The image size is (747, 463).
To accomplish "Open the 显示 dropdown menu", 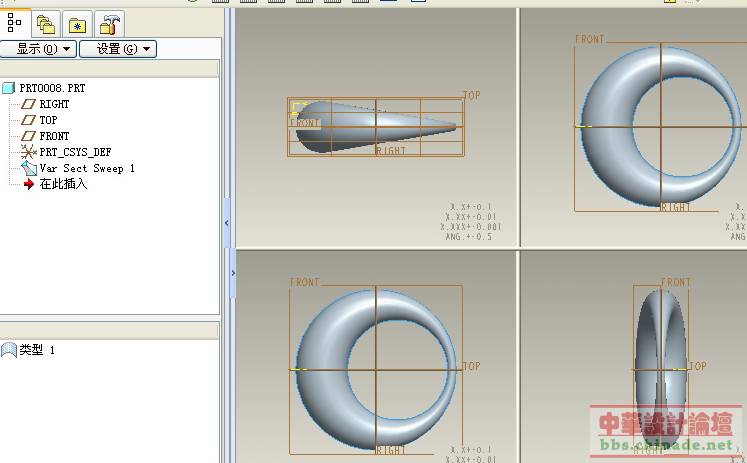I will 38,49.
